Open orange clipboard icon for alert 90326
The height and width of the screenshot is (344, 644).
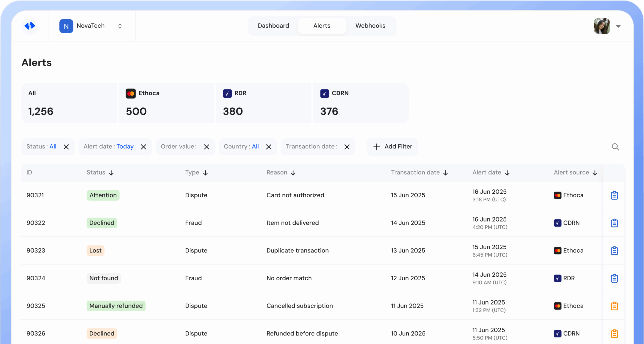pyautogui.click(x=615, y=334)
